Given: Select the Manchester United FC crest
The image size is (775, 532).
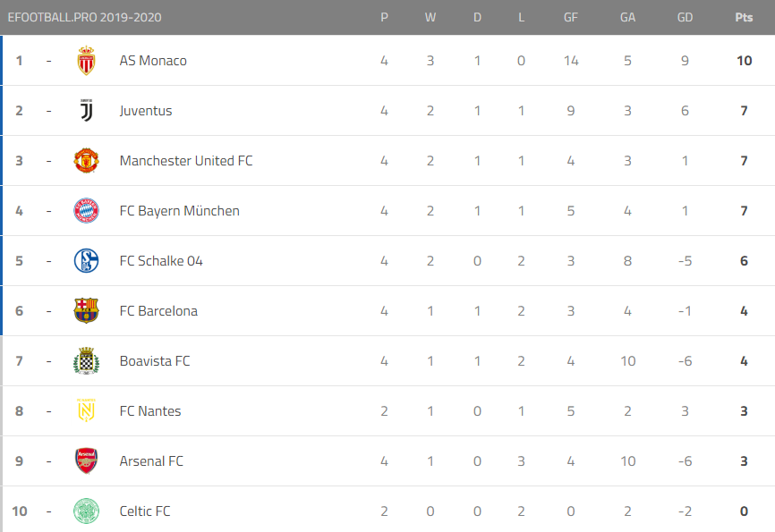Looking at the screenshot, I should [x=87, y=161].
